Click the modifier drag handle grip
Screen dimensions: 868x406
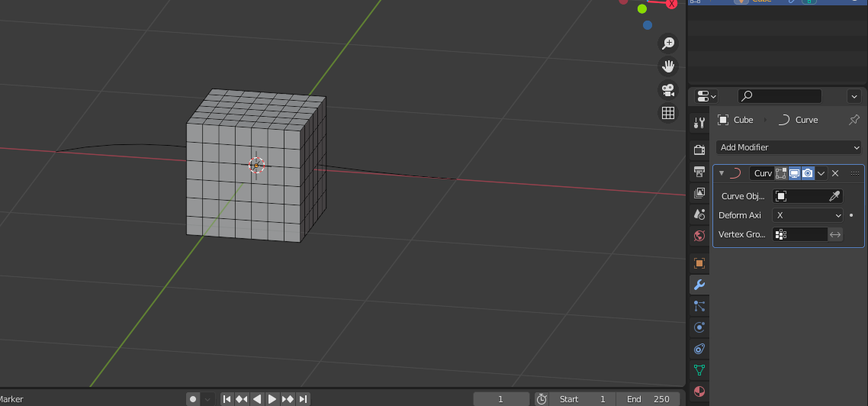click(x=855, y=173)
